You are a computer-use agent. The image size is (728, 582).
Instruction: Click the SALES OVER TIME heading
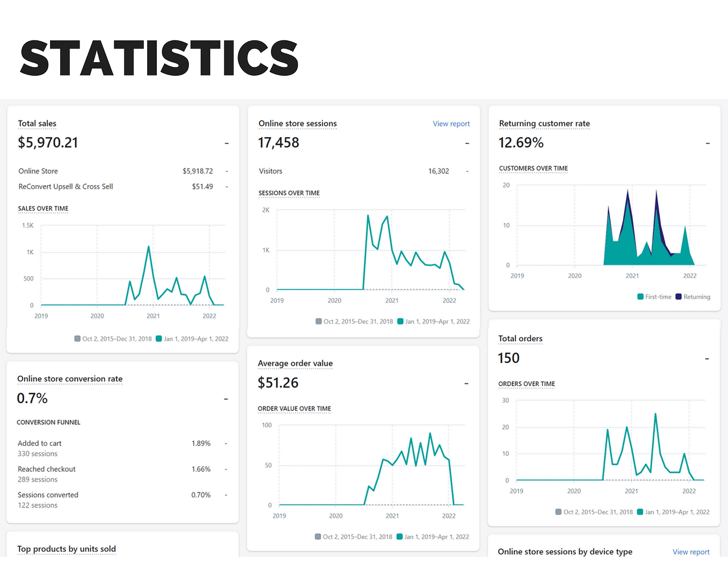click(43, 209)
